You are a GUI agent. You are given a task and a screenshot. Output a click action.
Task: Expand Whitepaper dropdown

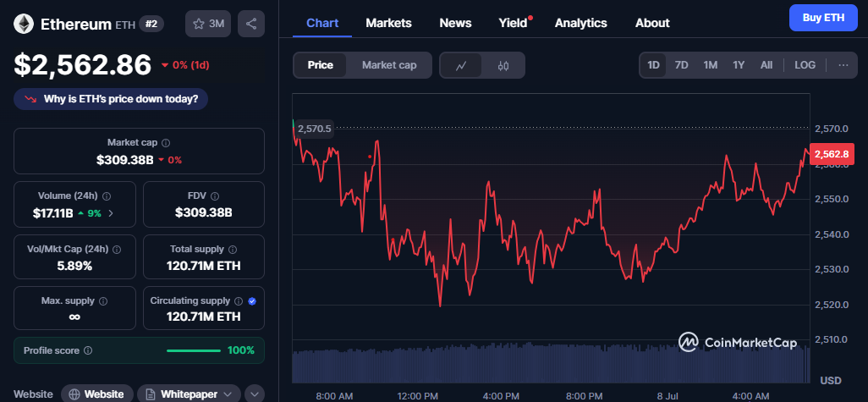click(189, 394)
